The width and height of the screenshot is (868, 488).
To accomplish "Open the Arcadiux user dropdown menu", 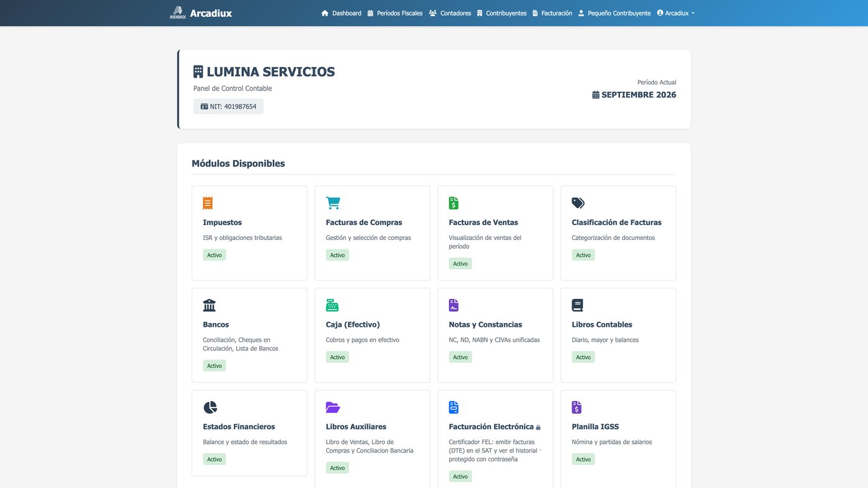I will 676,13.
